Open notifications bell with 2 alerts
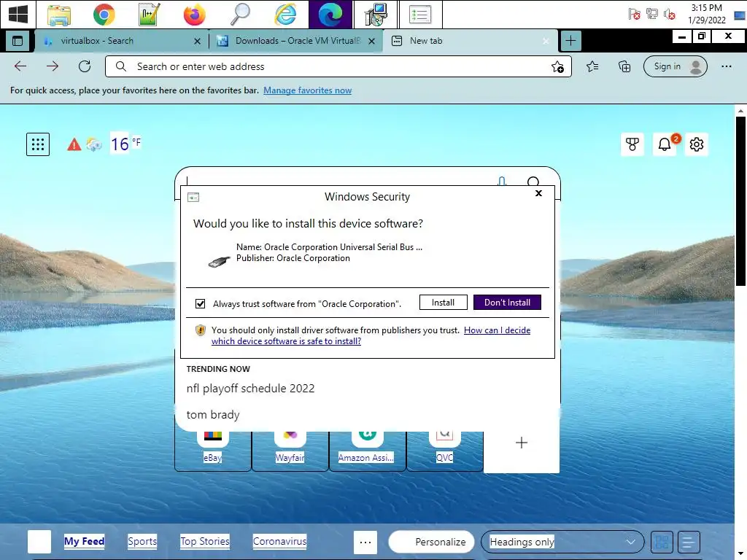Image resolution: width=747 pixels, height=560 pixels. (665, 144)
